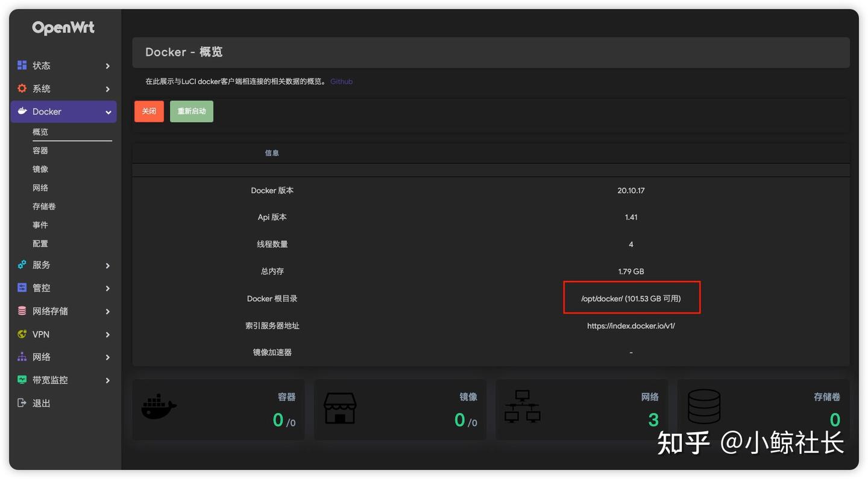This screenshot has width=868, height=479.
Task: Click the 镜像 card title
Action: click(x=468, y=396)
